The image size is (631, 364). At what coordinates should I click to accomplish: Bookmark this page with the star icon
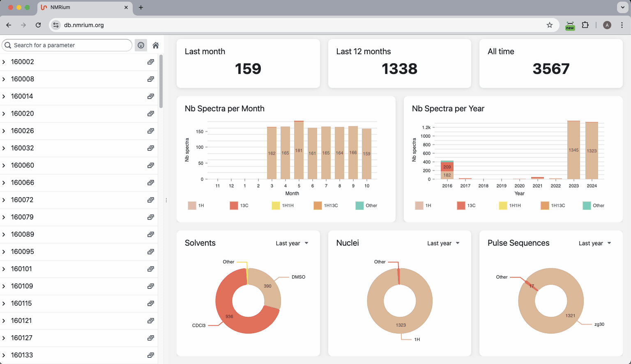550,25
